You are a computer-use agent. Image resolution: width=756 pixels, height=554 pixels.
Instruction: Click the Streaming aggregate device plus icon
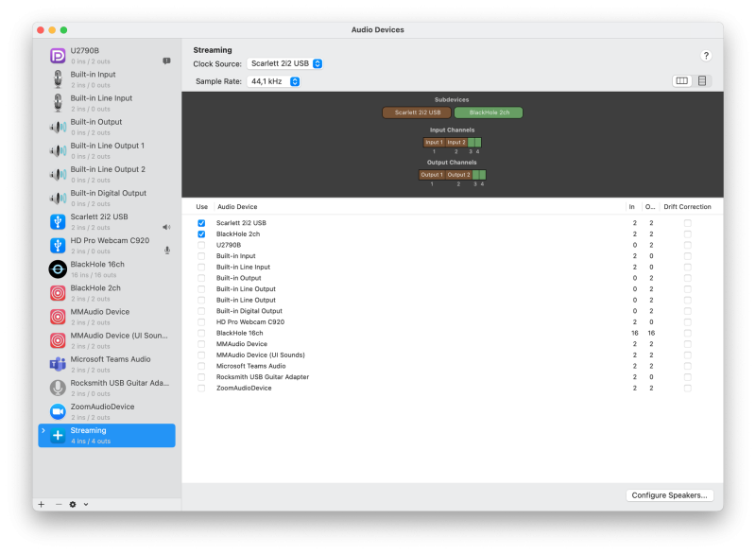pos(58,436)
